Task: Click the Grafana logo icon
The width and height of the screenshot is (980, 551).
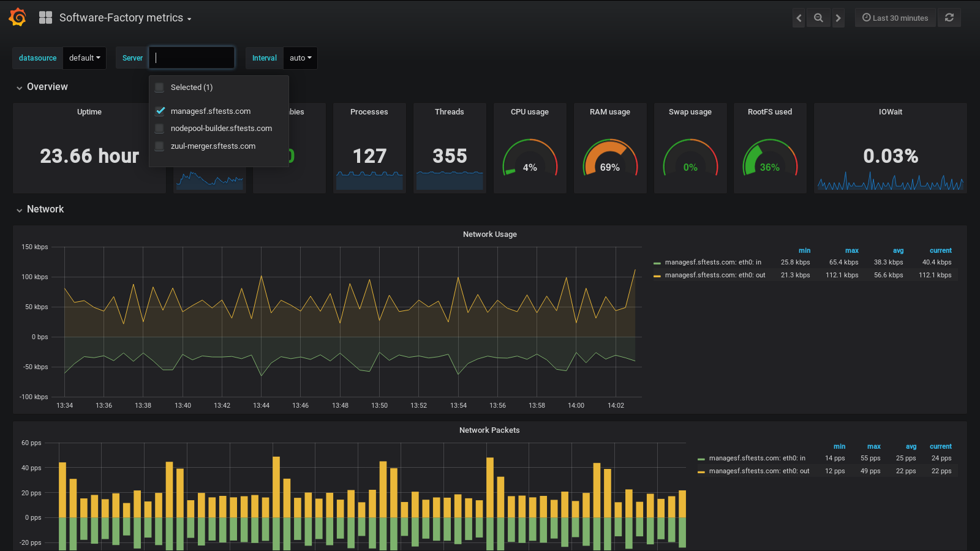Action: [x=17, y=17]
